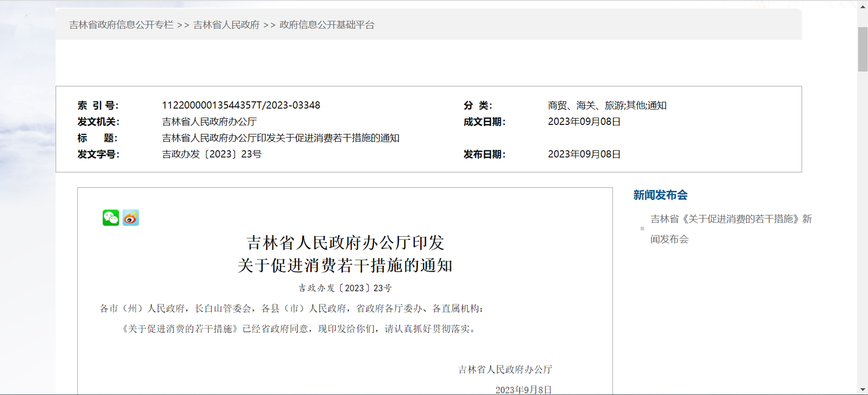Viewport: 868px width, 395px height.
Task: Open the 《关于促进消费的若干措施》新闻发布会 sidebar link
Action: [730, 219]
